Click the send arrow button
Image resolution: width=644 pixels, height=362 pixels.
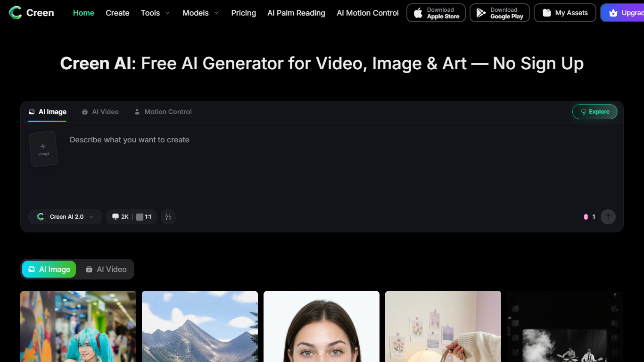(608, 217)
